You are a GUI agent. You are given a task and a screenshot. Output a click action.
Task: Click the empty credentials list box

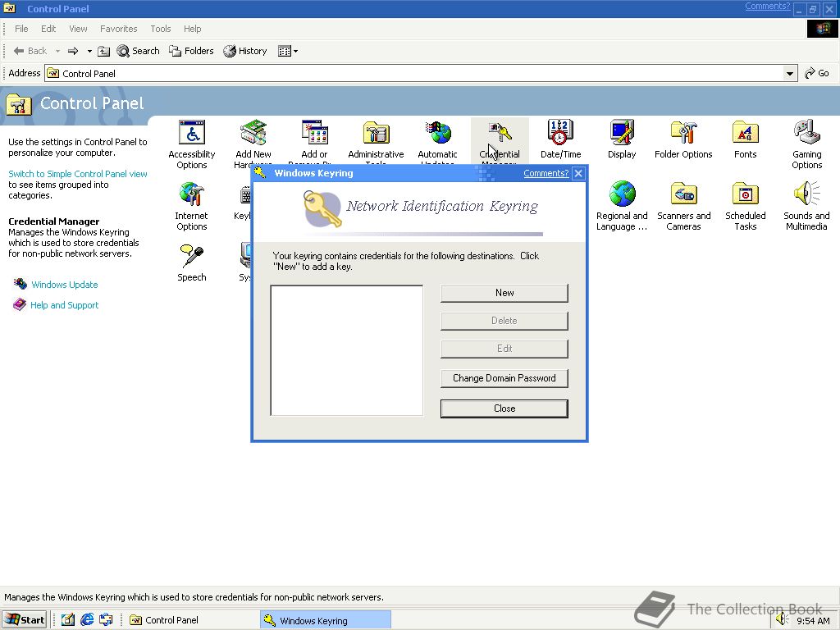347,350
